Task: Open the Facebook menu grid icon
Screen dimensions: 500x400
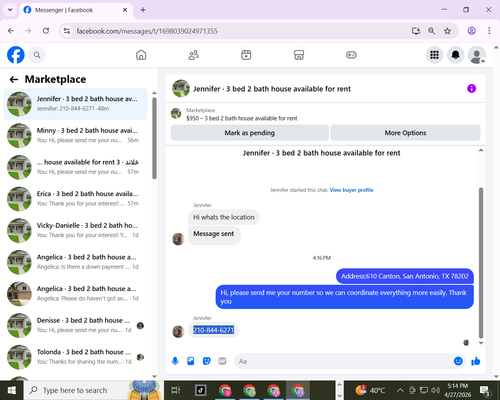Action: [x=434, y=55]
